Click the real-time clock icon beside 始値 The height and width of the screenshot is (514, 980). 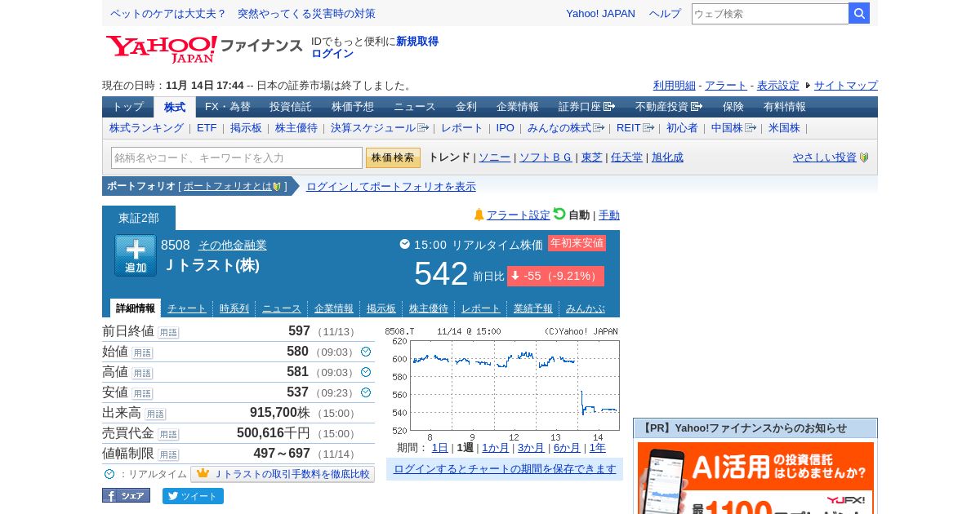click(x=366, y=352)
